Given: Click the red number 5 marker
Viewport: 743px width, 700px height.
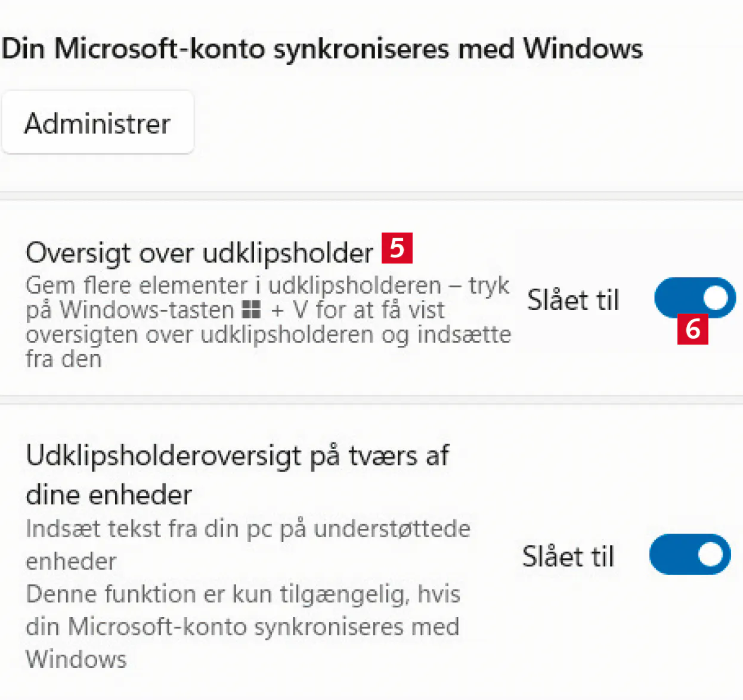Looking at the screenshot, I should click(397, 247).
